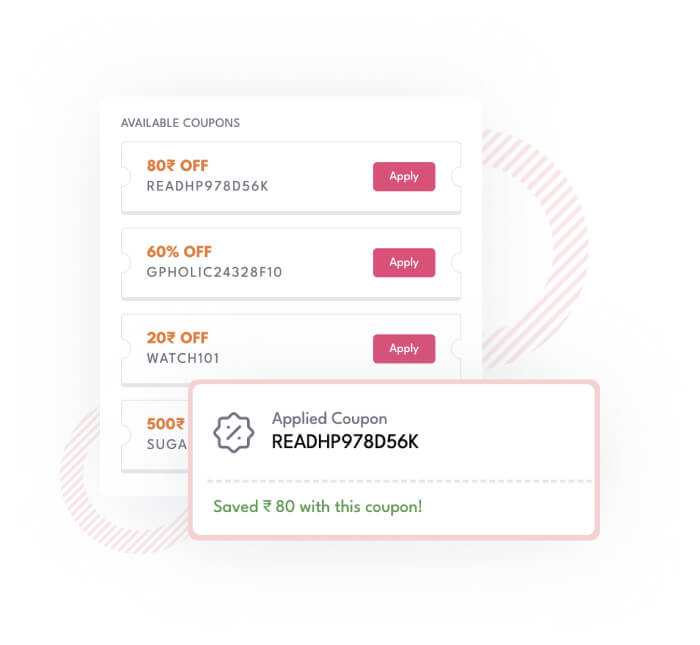Image resolution: width=700 pixels, height=645 pixels.
Task: Click the partially hidden SUGA coupon code
Action: [x=167, y=444]
